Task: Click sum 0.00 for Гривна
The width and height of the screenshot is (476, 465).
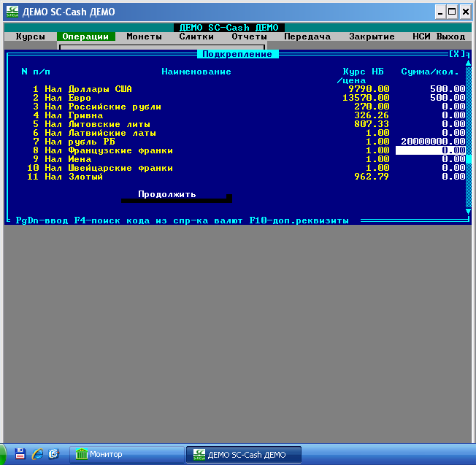Action: pos(453,115)
